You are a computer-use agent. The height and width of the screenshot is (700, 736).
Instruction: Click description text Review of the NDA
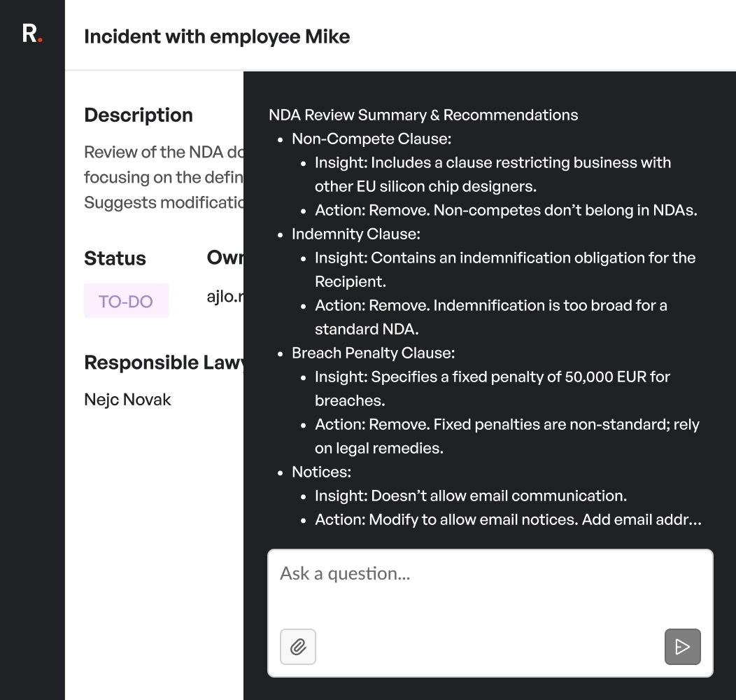164,177
